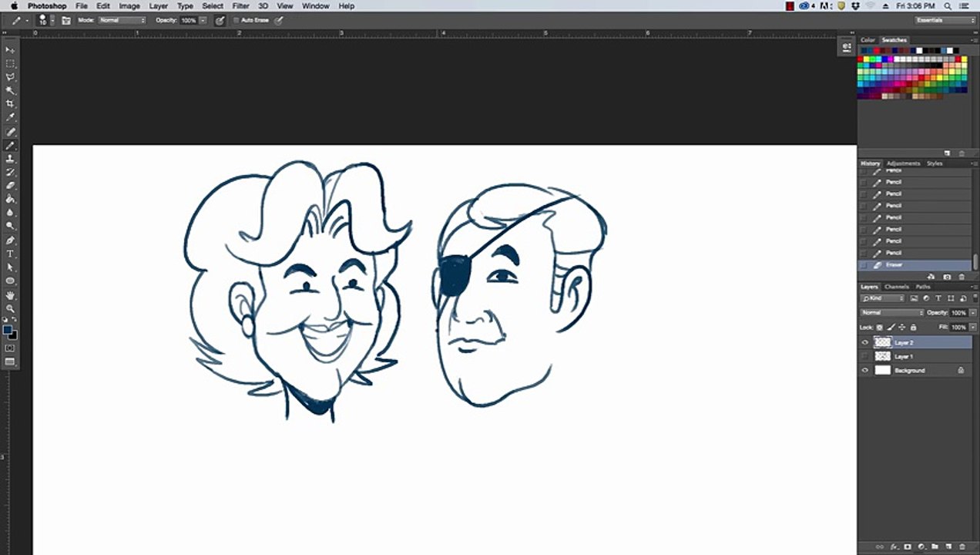Select the Pencil tool in toolbox
Image resolution: width=980 pixels, height=555 pixels.
(11, 145)
